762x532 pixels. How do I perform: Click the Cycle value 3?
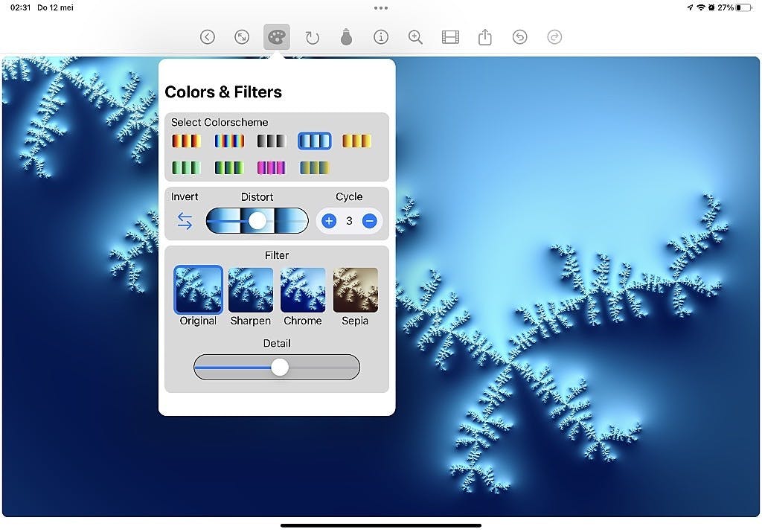350,221
